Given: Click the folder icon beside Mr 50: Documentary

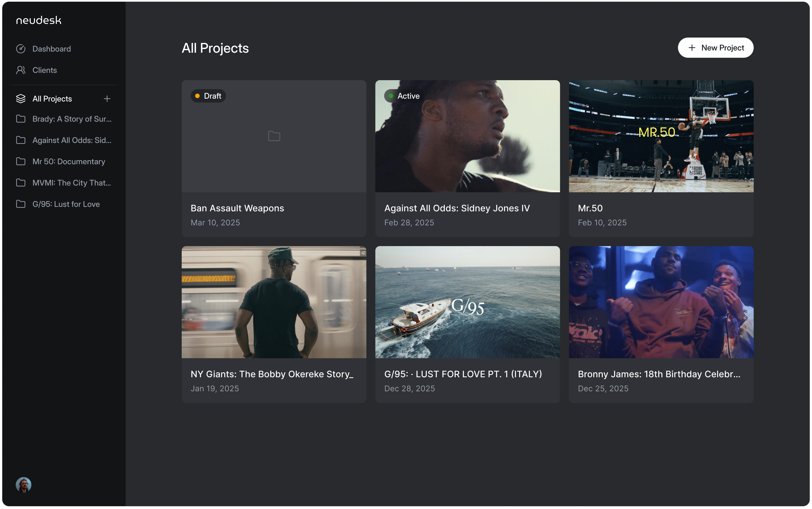Looking at the screenshot, I should click(x=21, y=161).
